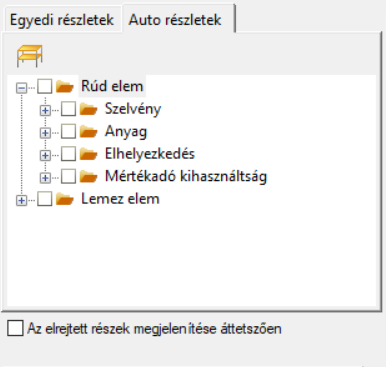The width and height of the screenshot is (386, 367).
Task: Toggle the Elhelyezkedés checkbox
Action: pyautogui.click(x=68, y=154)
